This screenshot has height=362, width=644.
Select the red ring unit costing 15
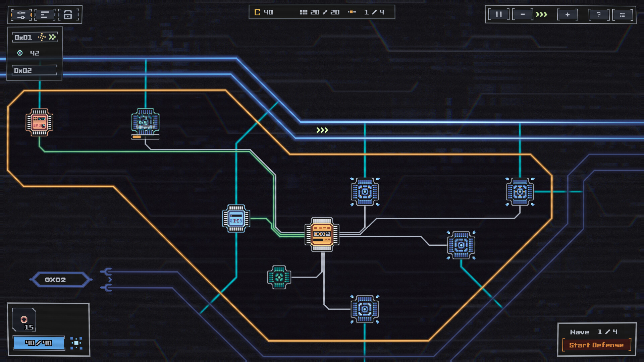point(24,319)
